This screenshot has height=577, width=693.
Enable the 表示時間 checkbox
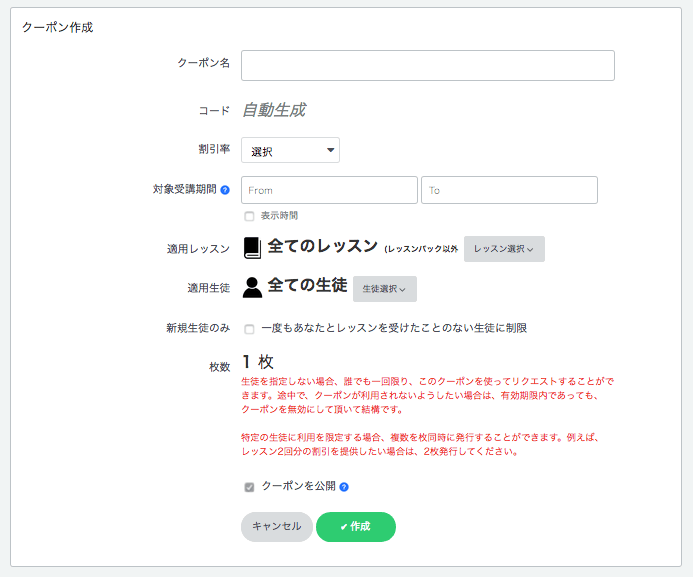249,216
